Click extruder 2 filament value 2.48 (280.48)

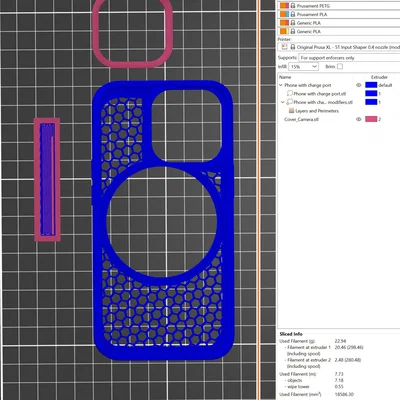(348, 360)
